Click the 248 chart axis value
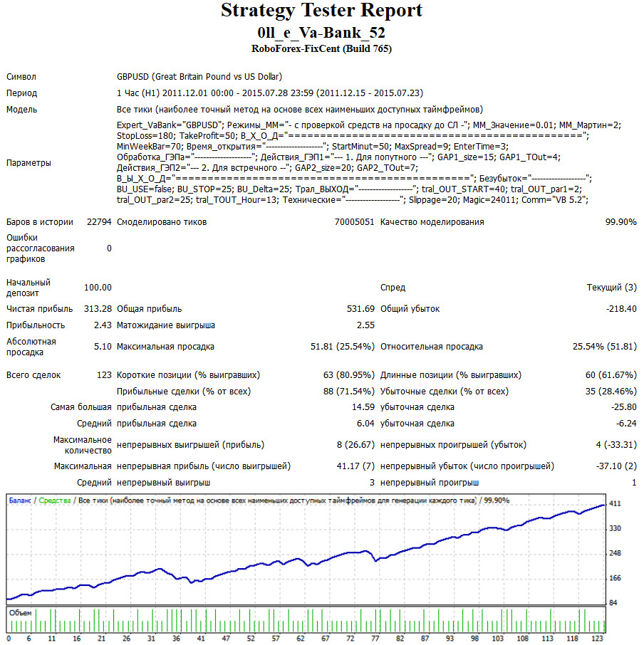The height and width of the screenshot is (645, 644). [615, 553]
